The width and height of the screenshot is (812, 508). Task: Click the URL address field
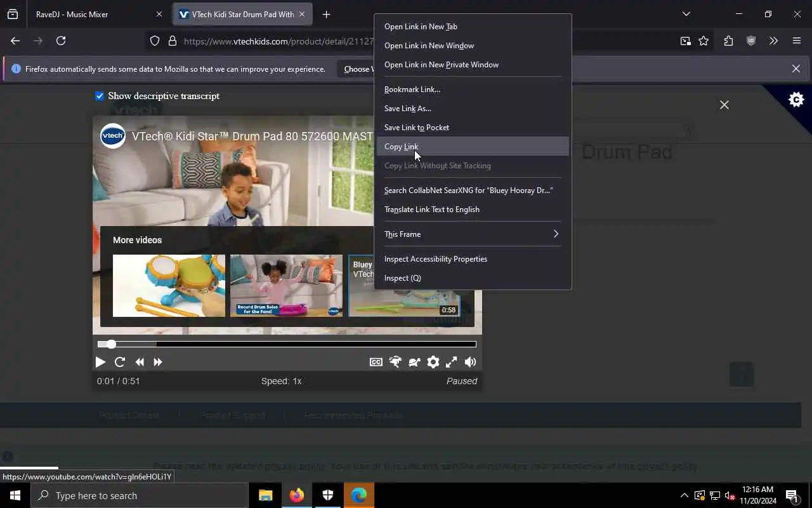click(279, 41)
